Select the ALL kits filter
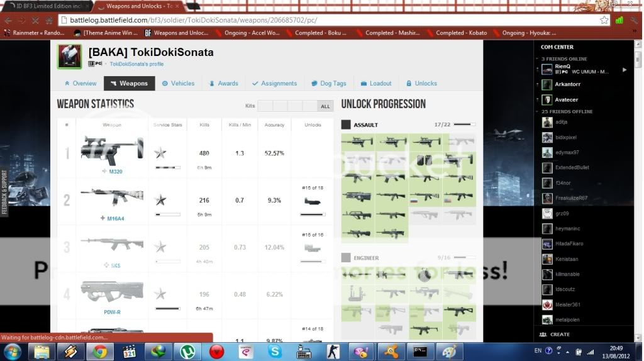Viewport: 644px width, 361px height. coord(325,106)
